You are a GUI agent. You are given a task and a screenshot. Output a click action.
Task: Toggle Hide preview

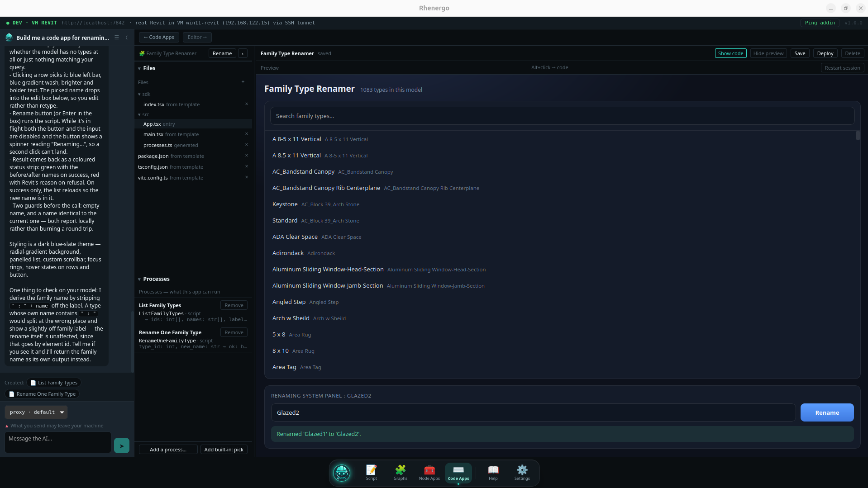point(768,53)
